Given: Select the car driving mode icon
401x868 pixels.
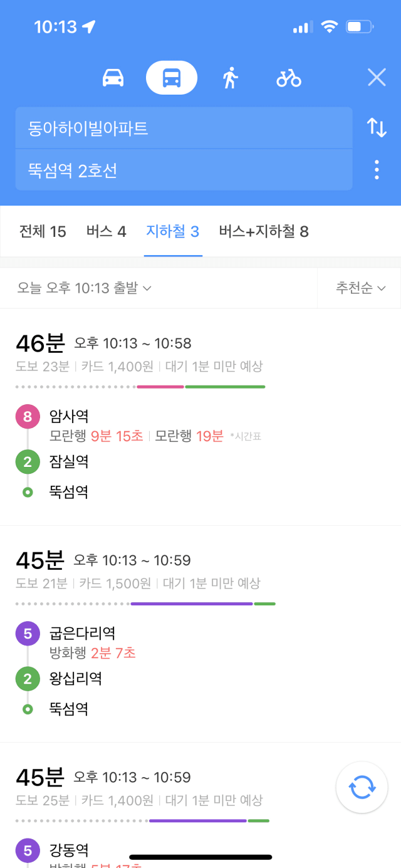Looking at the screenshot, I should coord(113,78).
